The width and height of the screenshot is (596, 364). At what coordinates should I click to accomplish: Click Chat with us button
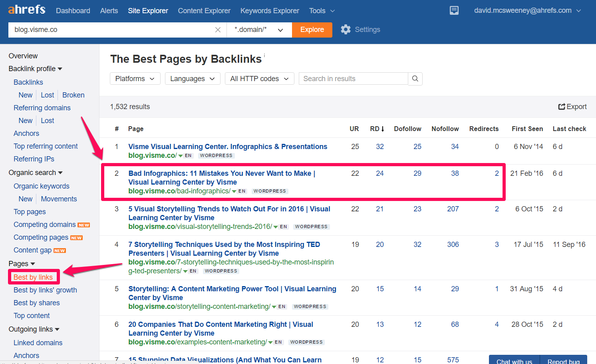[514, 360]
